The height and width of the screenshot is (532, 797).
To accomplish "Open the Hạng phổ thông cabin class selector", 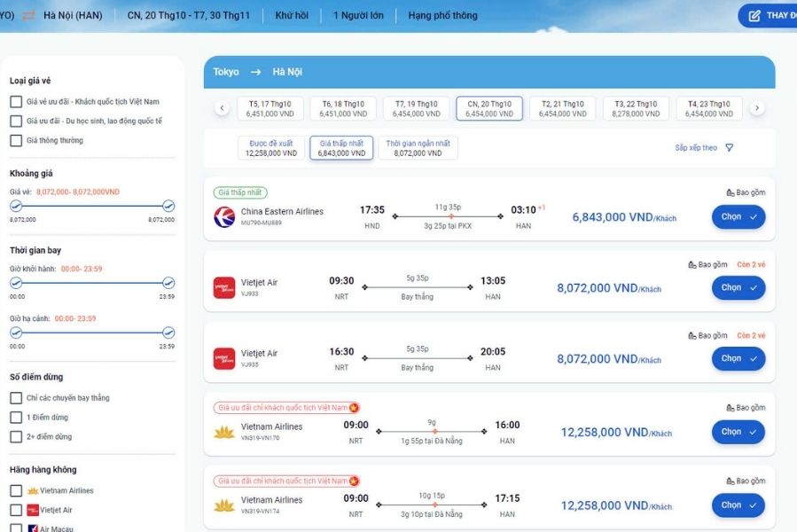I will (442, 15).
